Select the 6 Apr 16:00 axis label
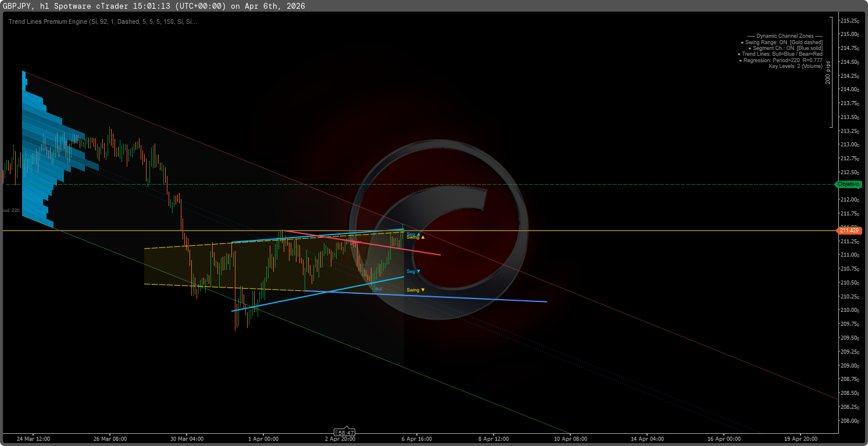Viewport: 868px width, 446px height. 416,439
